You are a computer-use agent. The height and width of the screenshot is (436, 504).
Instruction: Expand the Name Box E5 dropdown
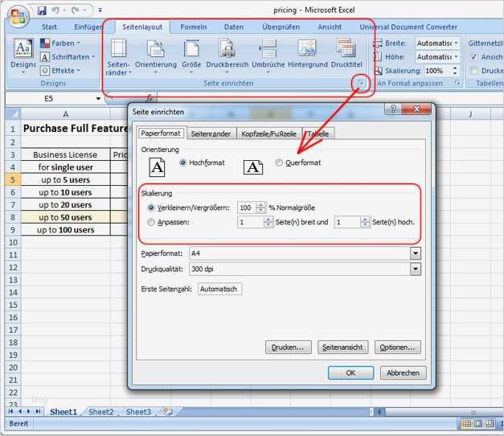(x=98, y=98)
